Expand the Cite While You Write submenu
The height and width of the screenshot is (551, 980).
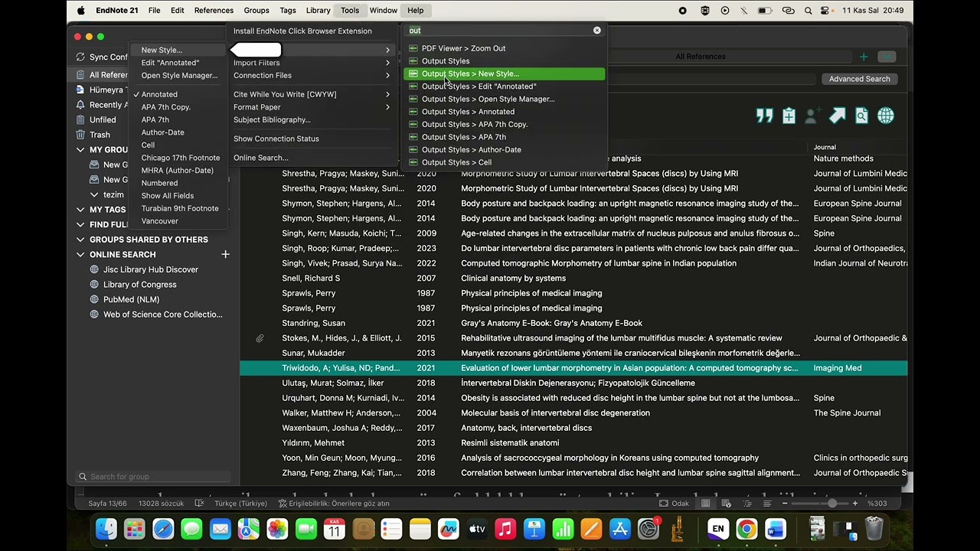click(312, 94)
